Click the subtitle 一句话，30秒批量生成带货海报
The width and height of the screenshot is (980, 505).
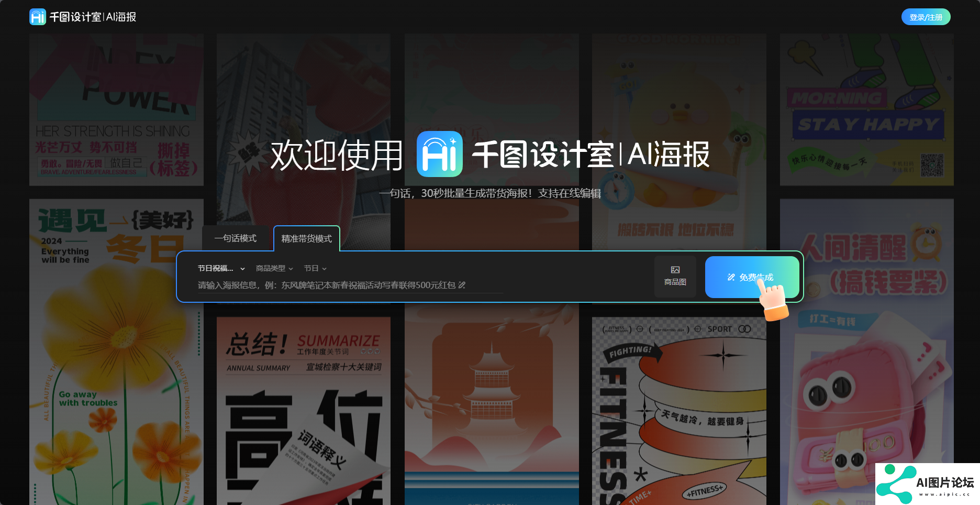pos(489,193)
